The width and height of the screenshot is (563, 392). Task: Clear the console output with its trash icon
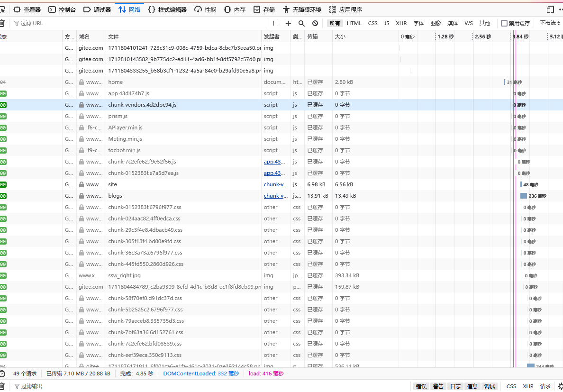[2, 386]
